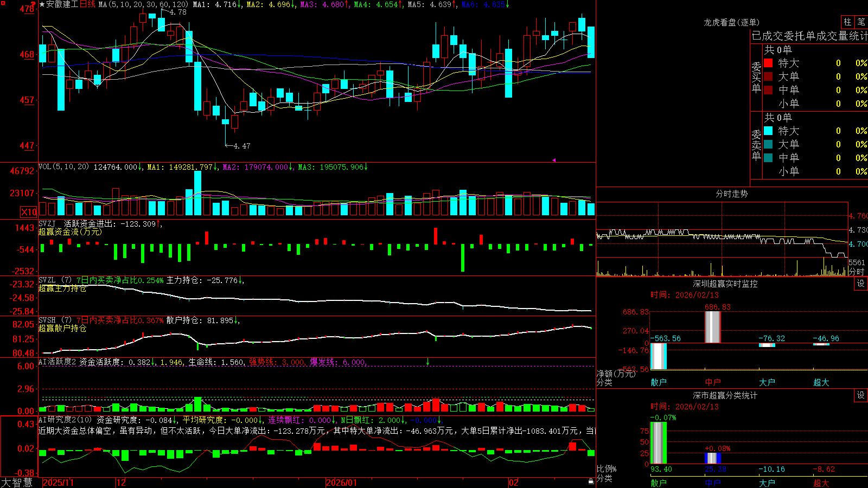The image size is (868, 488).
Task: Open 设 settings for 深市超赢分类统计
Action: coord(861,395)
